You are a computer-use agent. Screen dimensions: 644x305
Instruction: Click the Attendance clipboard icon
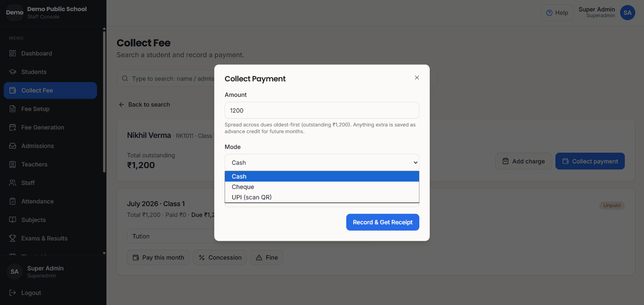(x=13, y=201)
